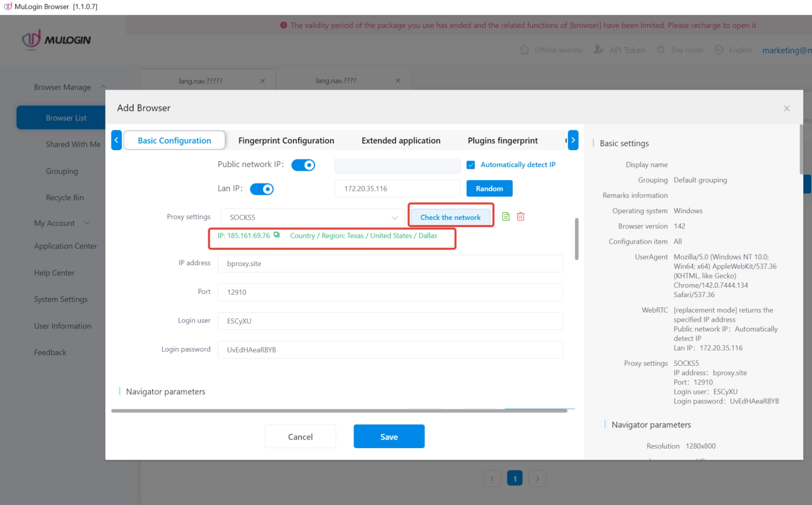Open the Plugins fingerprint tab
812x505 pixels.
[x=502, y=140]
